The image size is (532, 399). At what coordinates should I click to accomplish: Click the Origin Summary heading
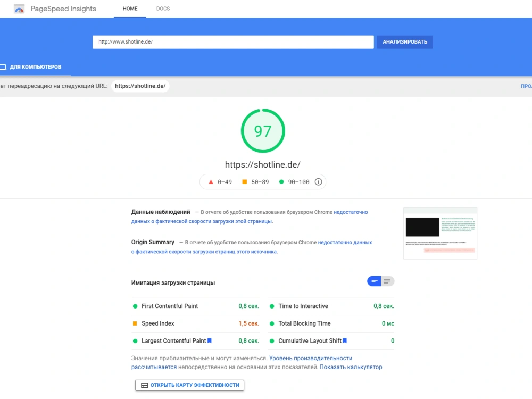click(x=153, y=242)
